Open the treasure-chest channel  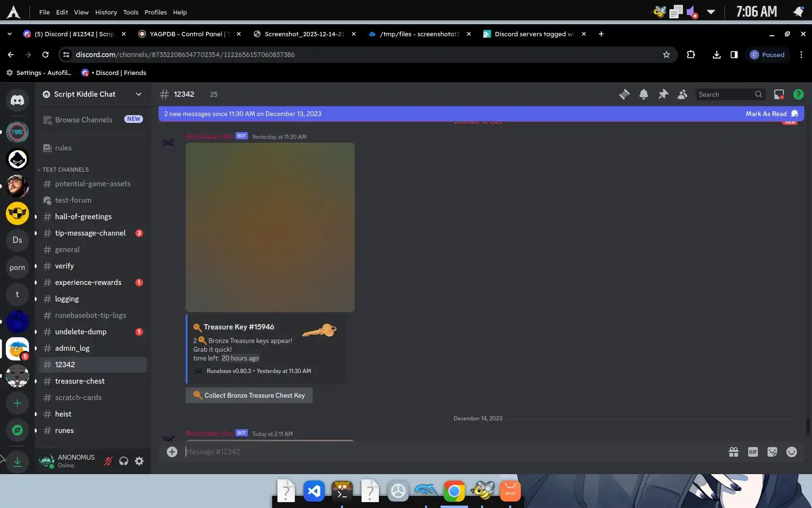(92, 381)
